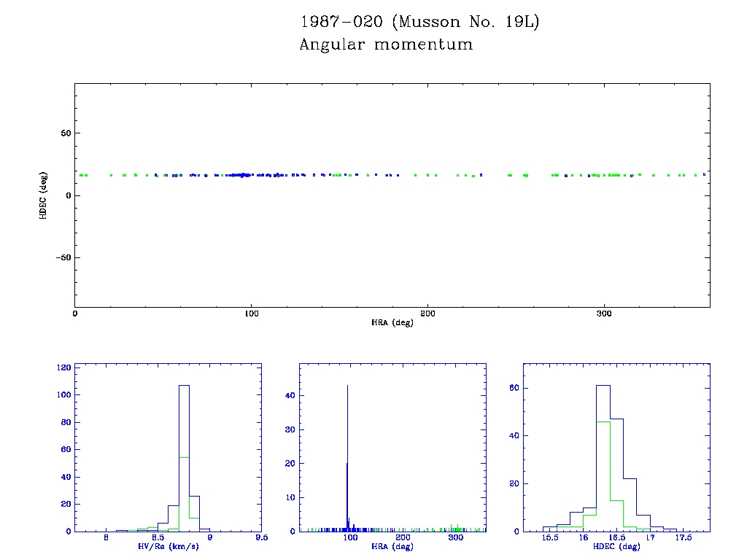The width and height of the screenshot is (747, 560).
Task: Click the title "1987-020 (Musson No. 19L)"
Action: pyautogui.click(x=419, y=22)
